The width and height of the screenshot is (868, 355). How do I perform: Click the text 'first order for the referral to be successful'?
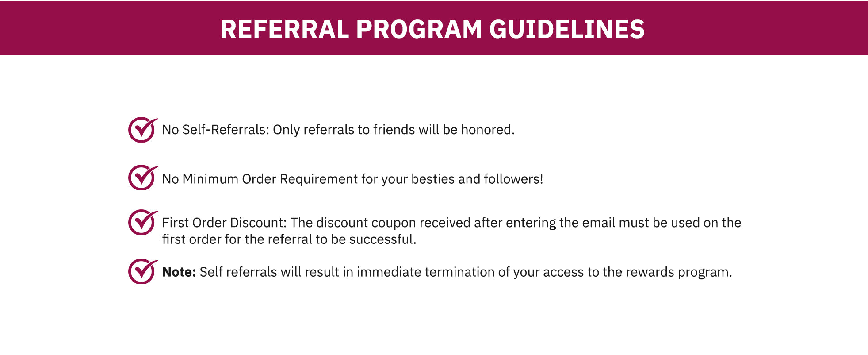[x=289, y=239]
